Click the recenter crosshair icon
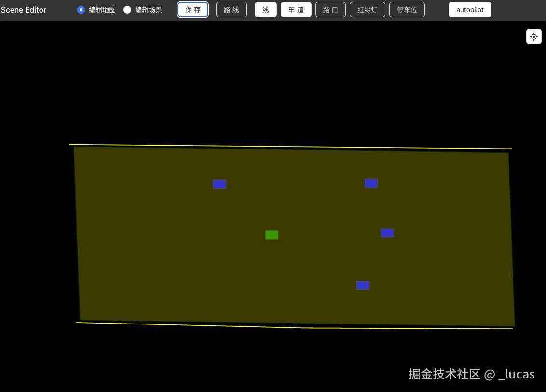 [x=533, y=36]
